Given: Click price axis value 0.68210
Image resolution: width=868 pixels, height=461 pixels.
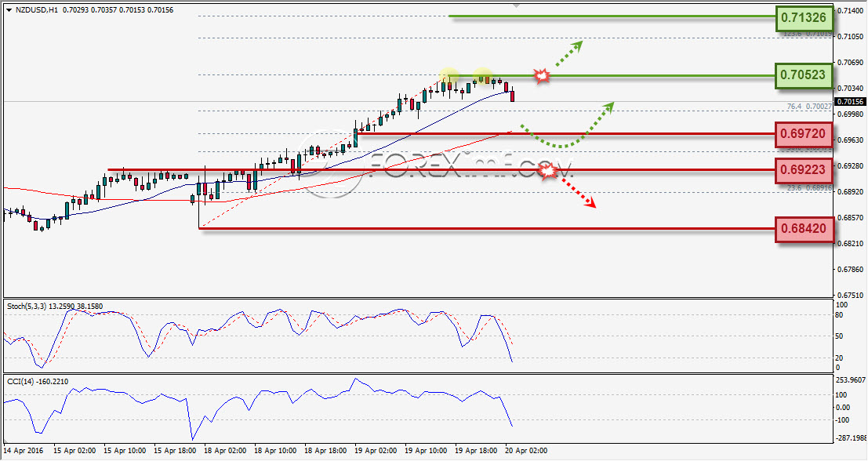Looking at the screenshot, I should point(851,244).
